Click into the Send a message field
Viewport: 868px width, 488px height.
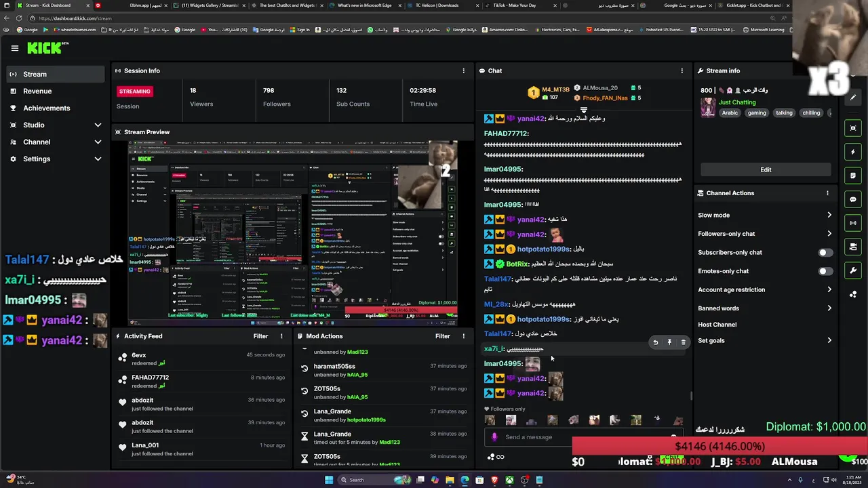583,437
